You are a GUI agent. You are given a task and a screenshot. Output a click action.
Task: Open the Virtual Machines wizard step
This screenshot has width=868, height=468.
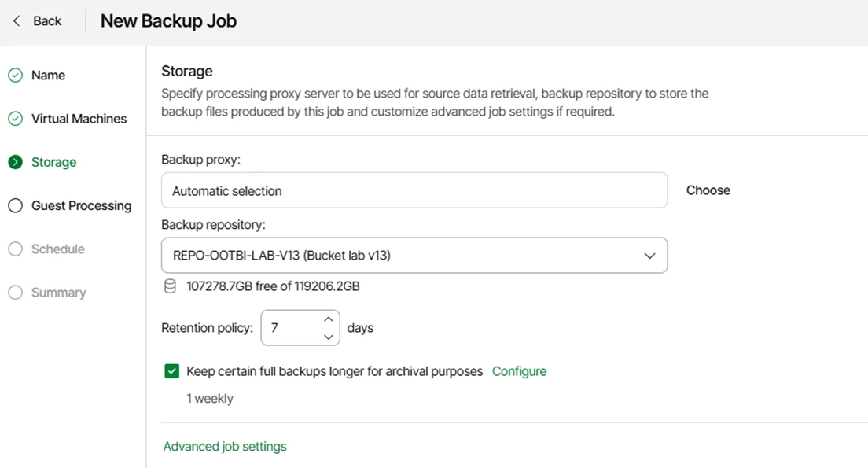point(79,119)
